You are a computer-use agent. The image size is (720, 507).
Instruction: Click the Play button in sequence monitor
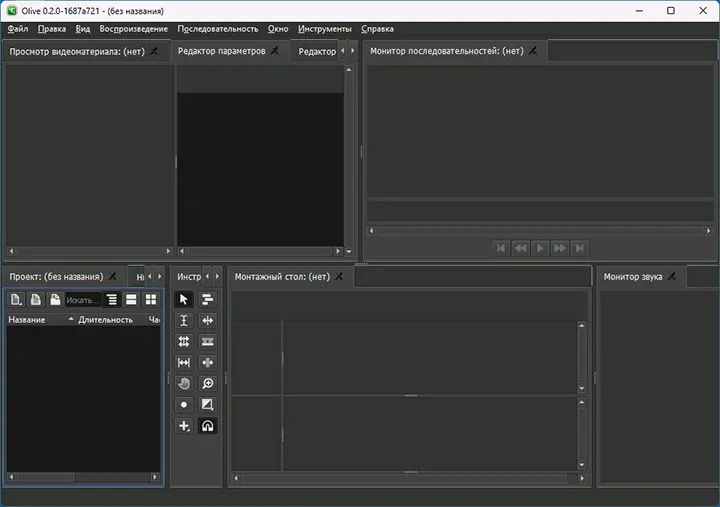[540, 248]
